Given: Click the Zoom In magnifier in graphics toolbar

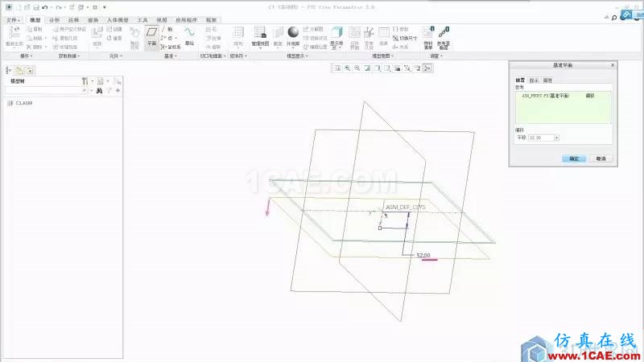Looking at the screenshot, I should [348, 68].
